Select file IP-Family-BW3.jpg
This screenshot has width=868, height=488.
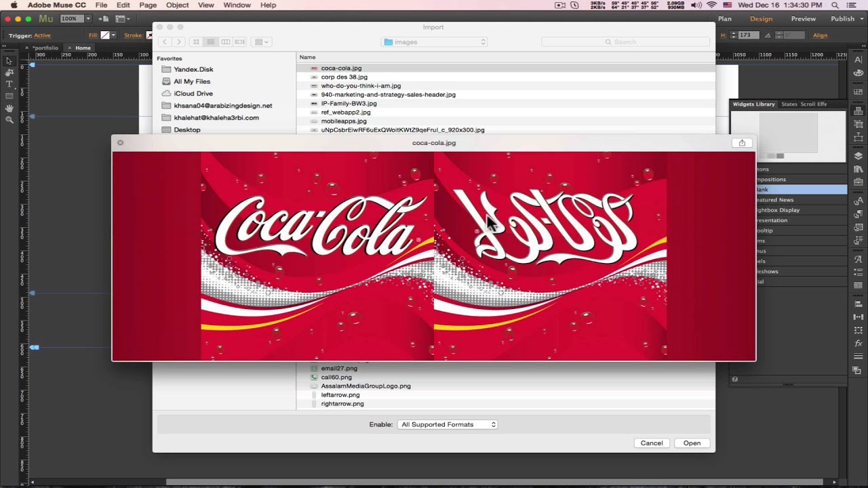click(x=349, y=104)
